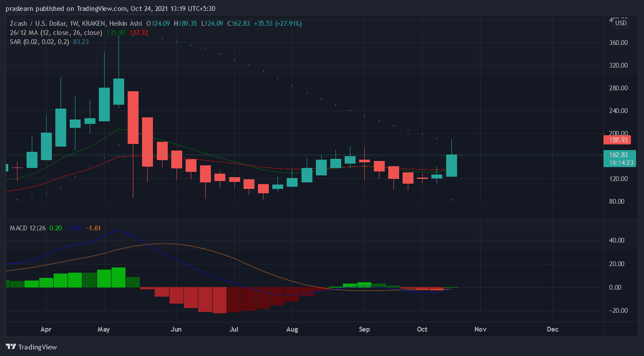Image resolution: width=644 pixels, height=356 pixels.
Task: Click the May label on time axis
Action: coord(104,329)
